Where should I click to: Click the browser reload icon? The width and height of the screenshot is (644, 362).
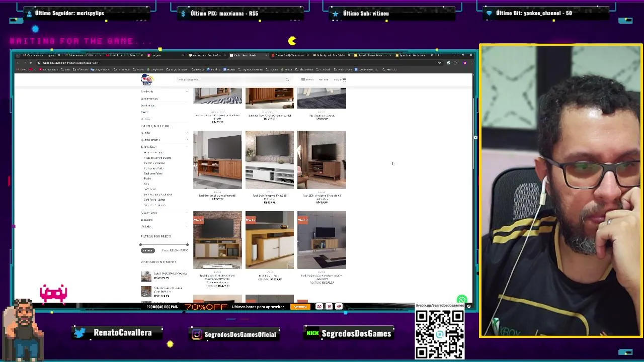click(x=31, y=63)
